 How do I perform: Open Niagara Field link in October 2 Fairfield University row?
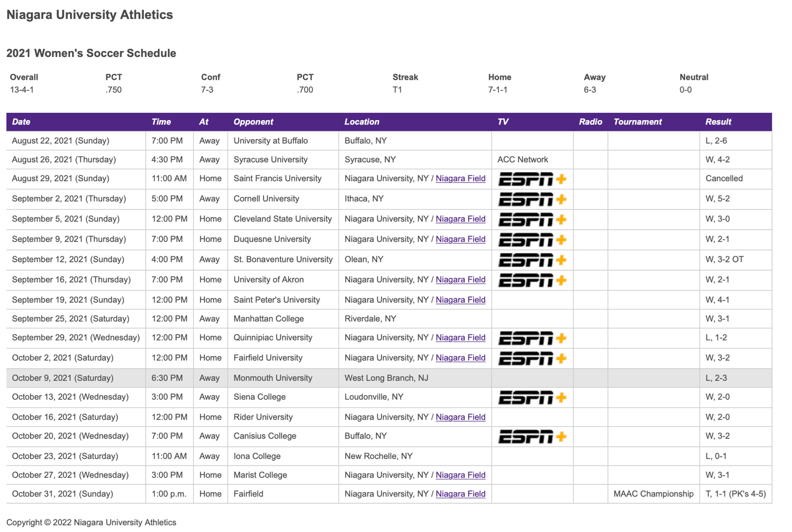click(460, 358)
